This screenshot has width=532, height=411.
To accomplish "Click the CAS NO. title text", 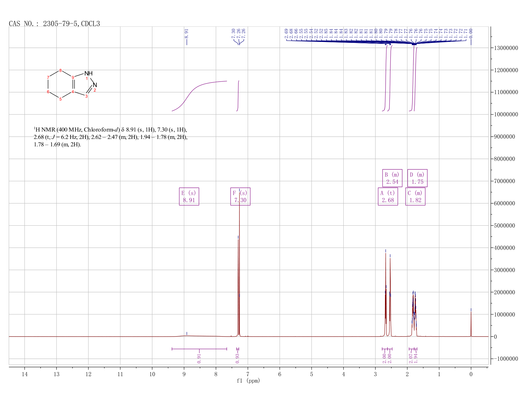I will (x=54, y=24).
